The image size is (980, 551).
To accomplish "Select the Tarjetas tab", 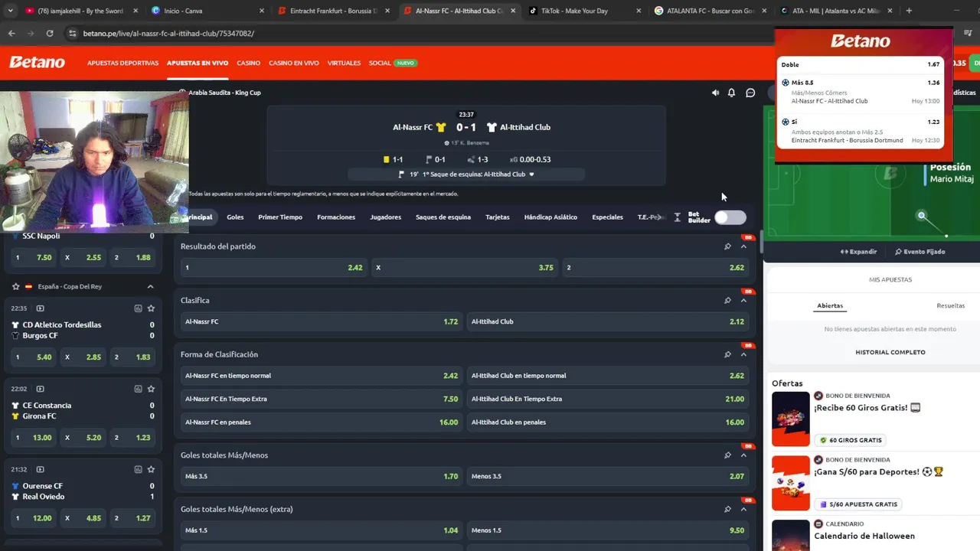I will (498, 217).
